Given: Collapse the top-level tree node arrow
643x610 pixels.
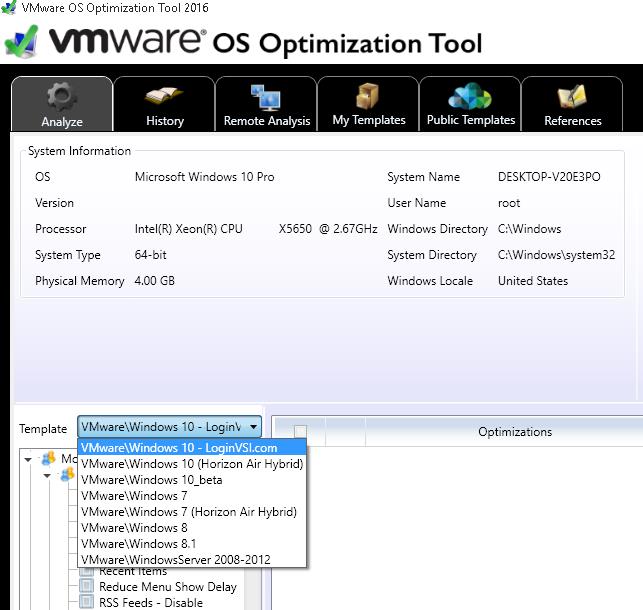Looking at the screenshot, I should coord(28,460).
